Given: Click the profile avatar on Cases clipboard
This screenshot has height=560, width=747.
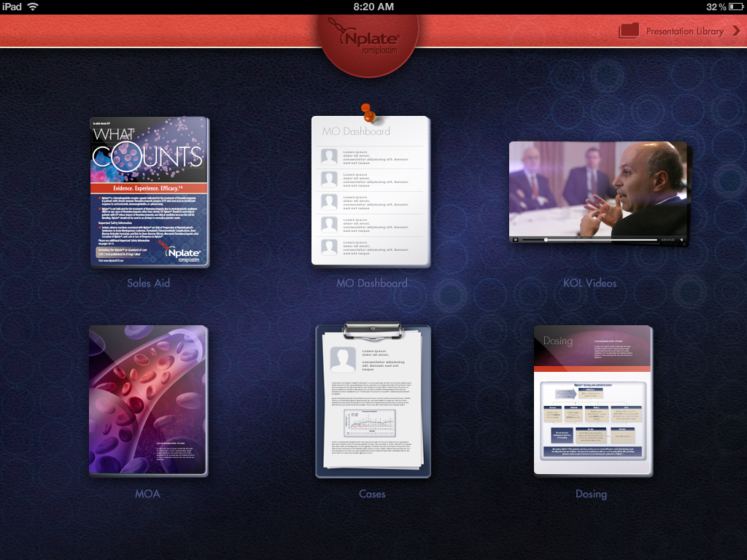Looking at the screenshot, I should tap(343, 359).
